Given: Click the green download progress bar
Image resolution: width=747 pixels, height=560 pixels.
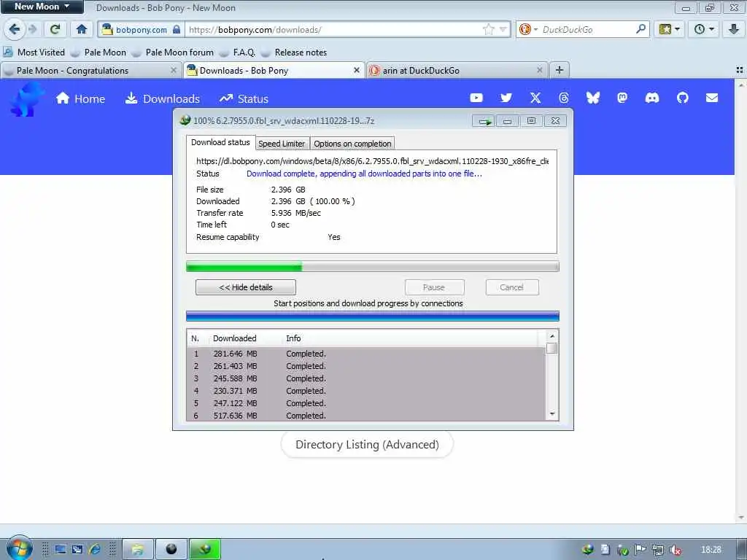Looking at the screenshot, I should (373, 267).
